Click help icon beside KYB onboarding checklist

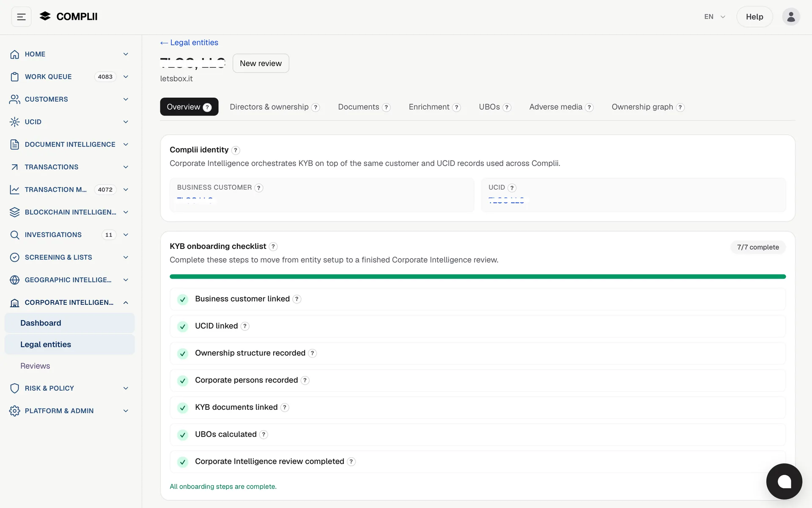tap(273, 246)
